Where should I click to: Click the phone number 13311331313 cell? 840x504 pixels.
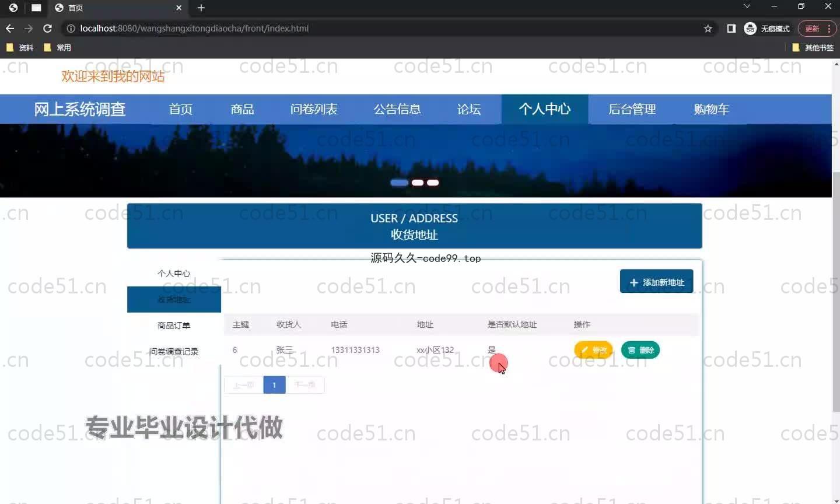click(x=355, y=350)
